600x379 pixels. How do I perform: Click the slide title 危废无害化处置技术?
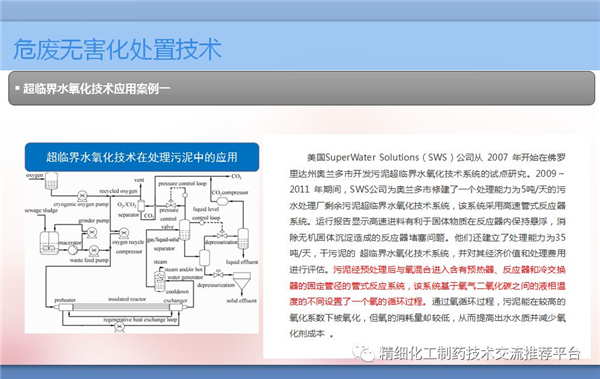click(117, 49)
